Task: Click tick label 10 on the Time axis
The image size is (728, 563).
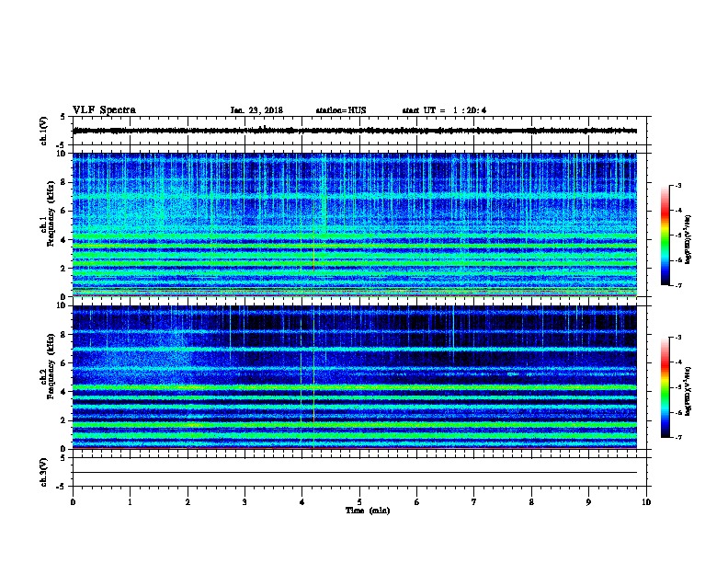Action: pos(646,502)
